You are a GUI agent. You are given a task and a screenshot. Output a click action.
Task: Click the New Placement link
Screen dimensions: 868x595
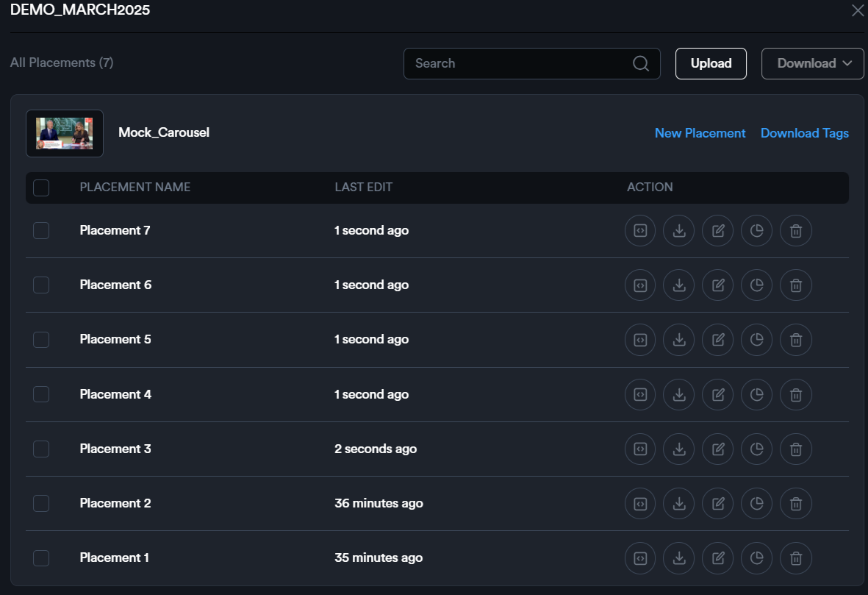click(700, 133)
